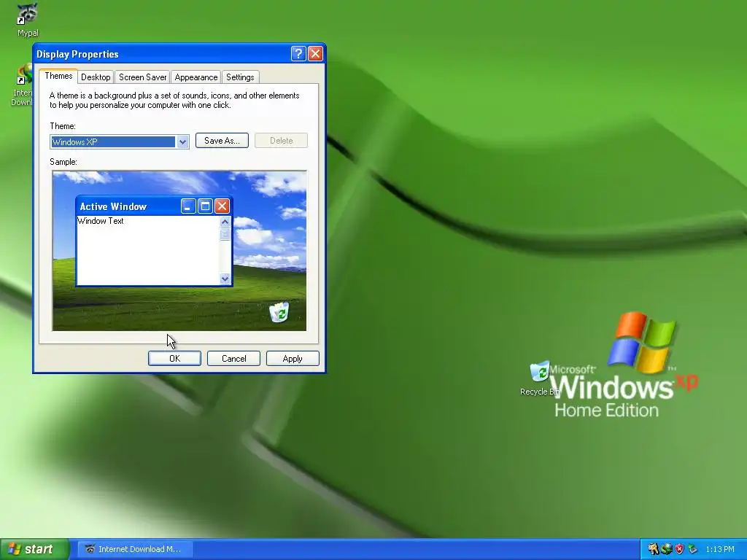Click the Apply button
This screenshot has height=560, width=747.
293,359
